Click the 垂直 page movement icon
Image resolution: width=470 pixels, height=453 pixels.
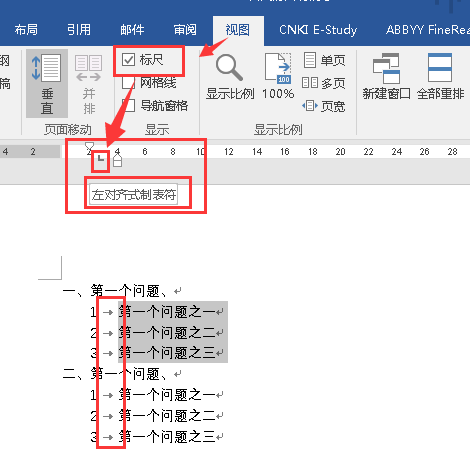point(47,83)
